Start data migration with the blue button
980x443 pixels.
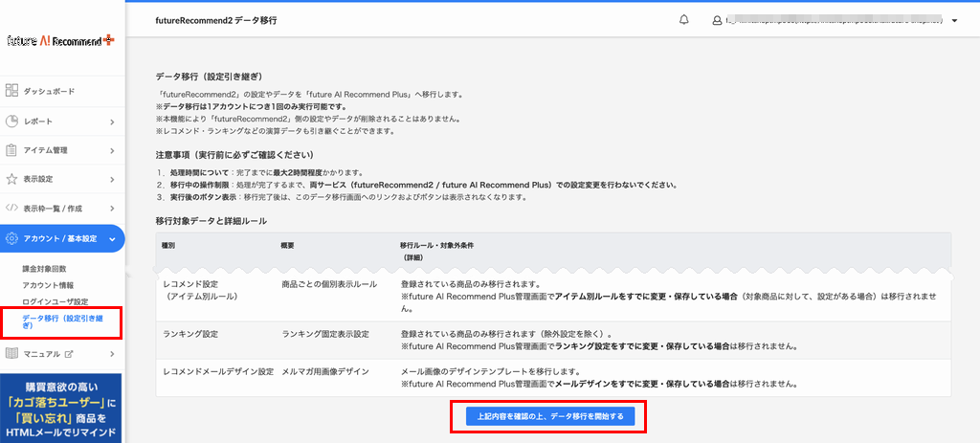click(x=550, y=416)
